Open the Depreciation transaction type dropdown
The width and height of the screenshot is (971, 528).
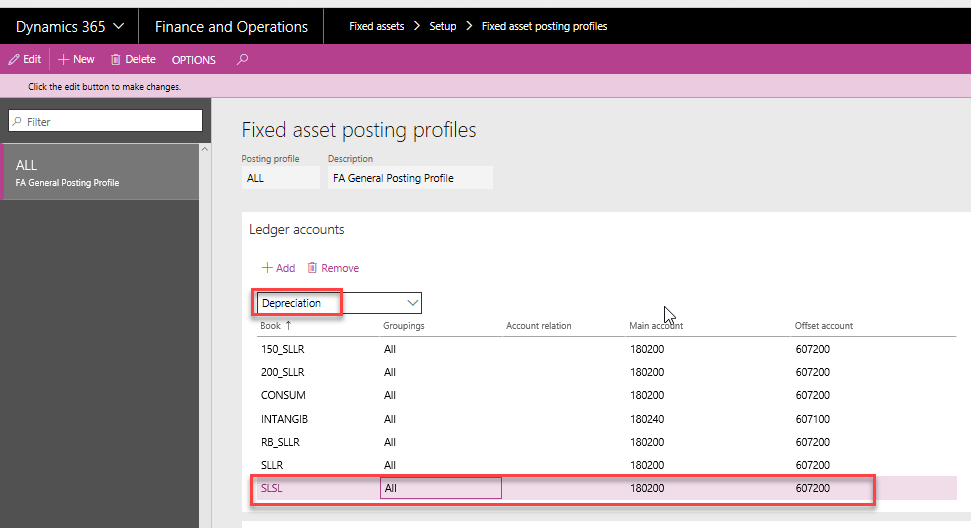point(412,303)
